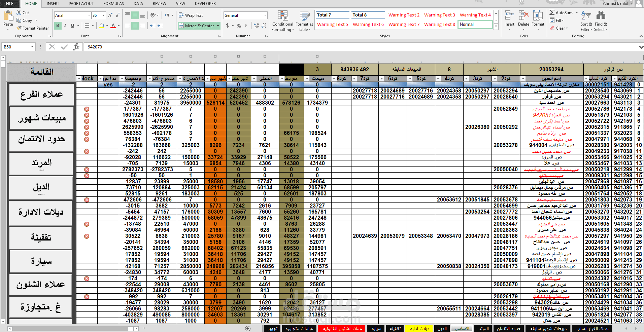Viewport: 644px width, 332px height.
Task: Expand the cell Styles gallery
Action: click(x=496, y=27)
